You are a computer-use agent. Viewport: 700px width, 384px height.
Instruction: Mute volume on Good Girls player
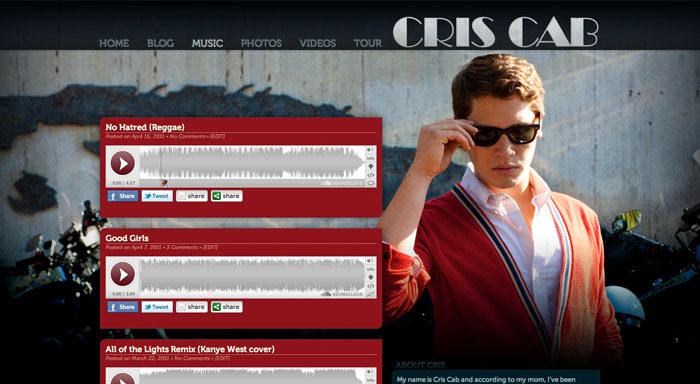click(371, 261)
